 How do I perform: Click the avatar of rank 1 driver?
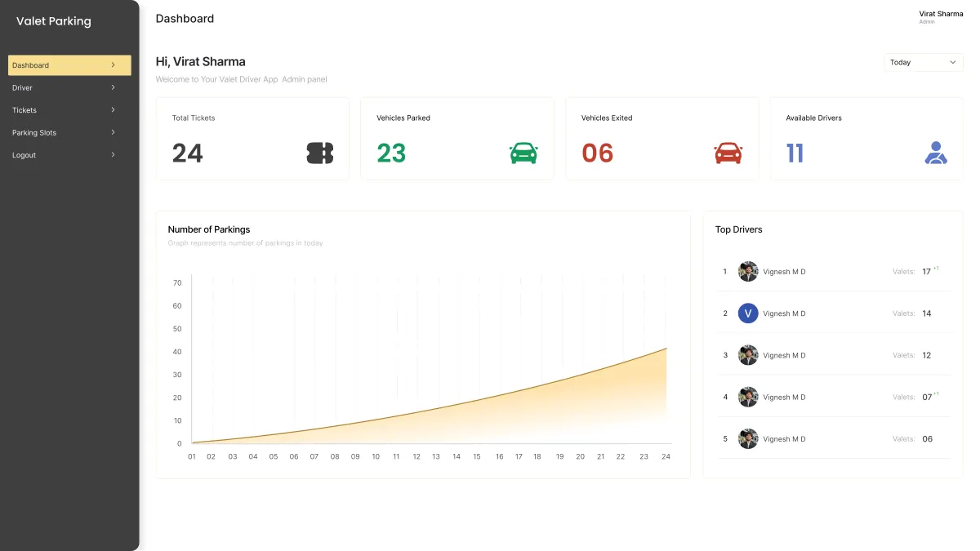(x=748, y=272)
